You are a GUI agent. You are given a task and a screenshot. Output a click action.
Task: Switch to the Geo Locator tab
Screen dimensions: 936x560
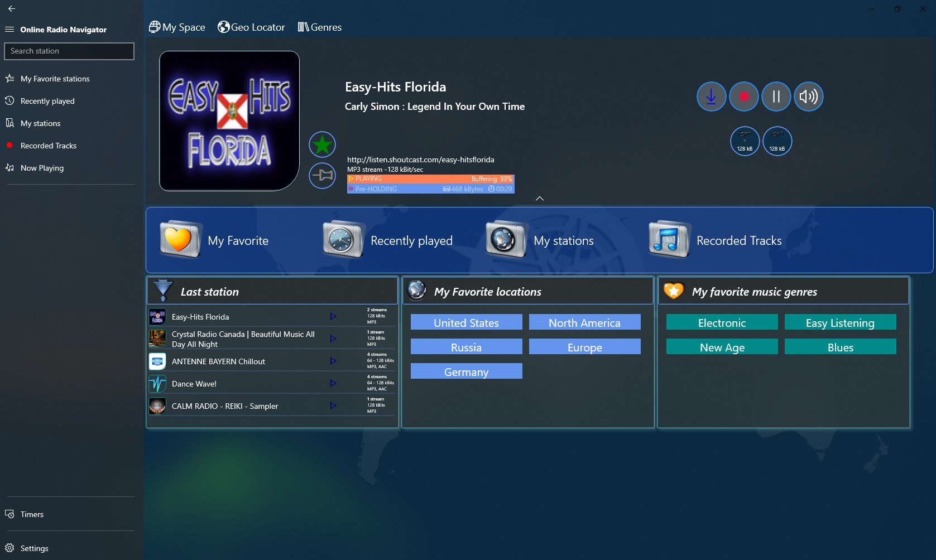(x=251, y=27)
